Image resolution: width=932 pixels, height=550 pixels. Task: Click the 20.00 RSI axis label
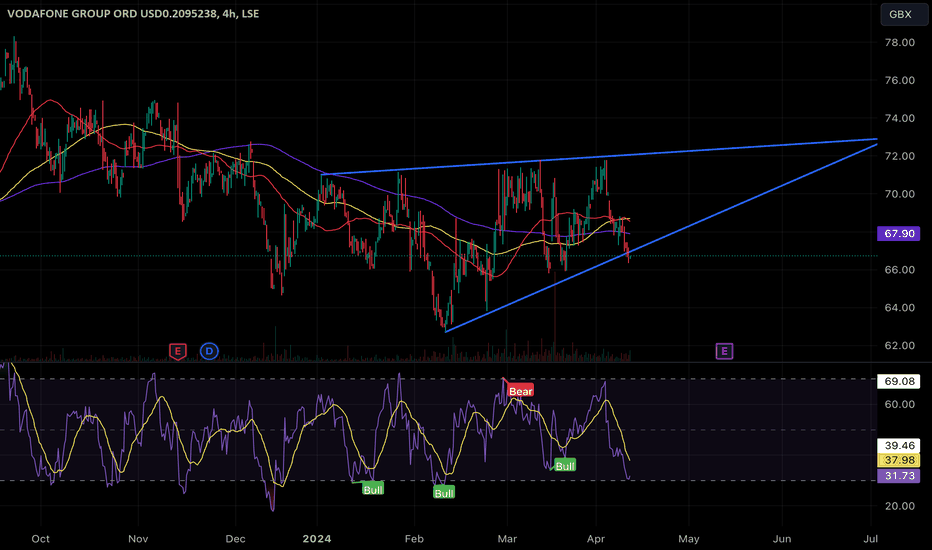900,506
